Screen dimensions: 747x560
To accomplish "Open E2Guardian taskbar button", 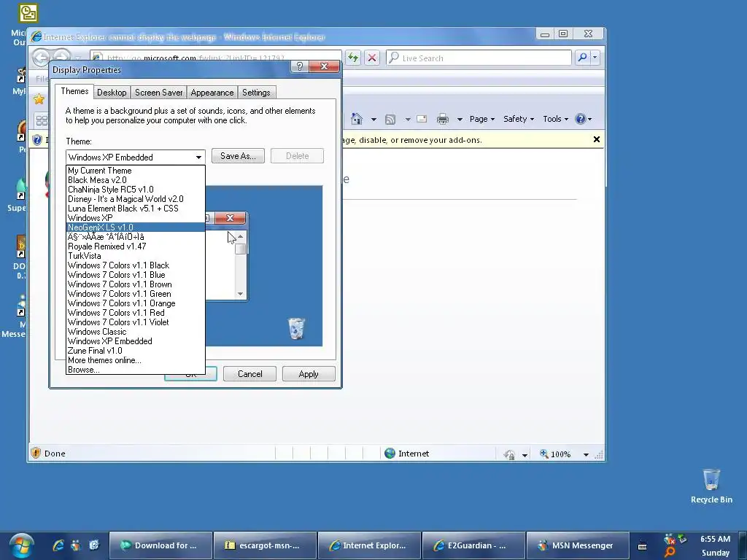I will (x=473, y=545).
